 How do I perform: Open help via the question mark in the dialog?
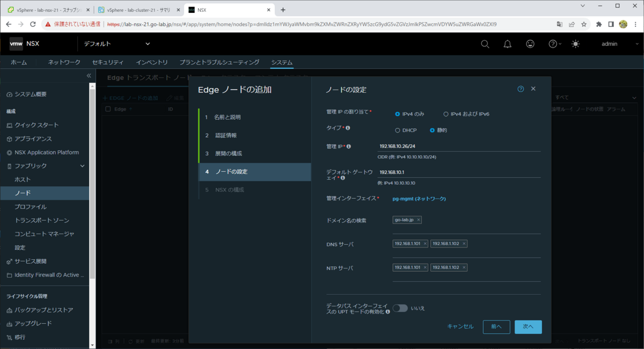click(x=520, y=89)
